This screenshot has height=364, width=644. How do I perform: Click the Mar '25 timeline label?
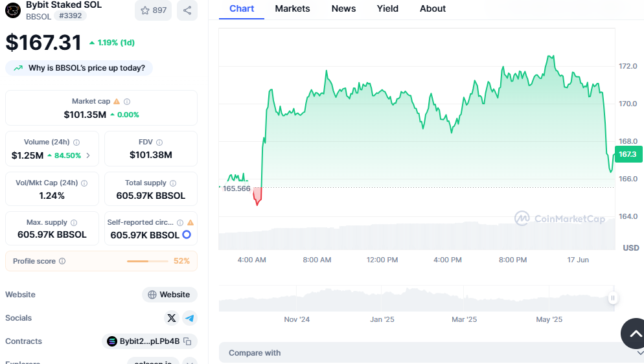point(464,319)
